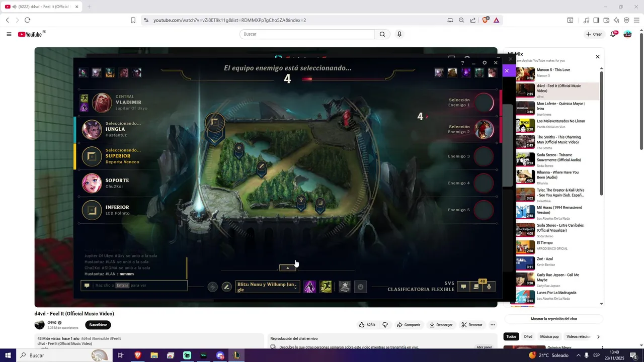
Task: Reload the browser page
Action: point(27,20)
